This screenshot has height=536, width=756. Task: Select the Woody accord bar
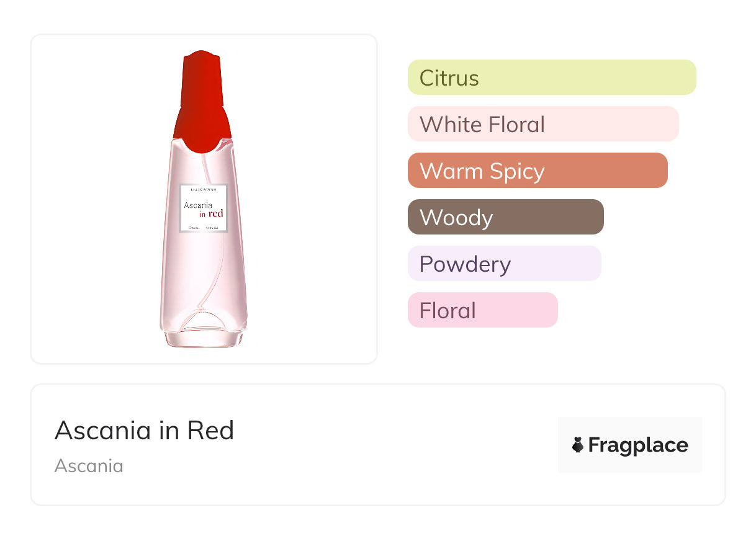pyautogui.click(x=505, y=217)
